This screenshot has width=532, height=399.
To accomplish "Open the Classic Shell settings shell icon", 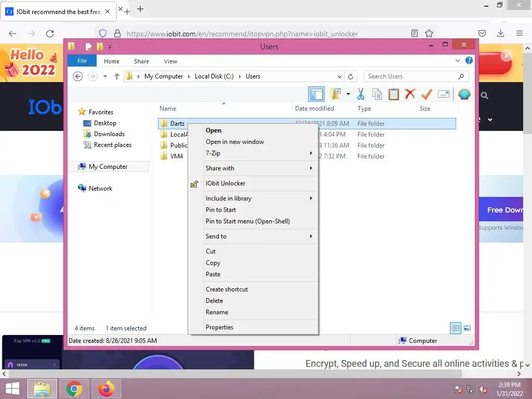I will (464, 94).
